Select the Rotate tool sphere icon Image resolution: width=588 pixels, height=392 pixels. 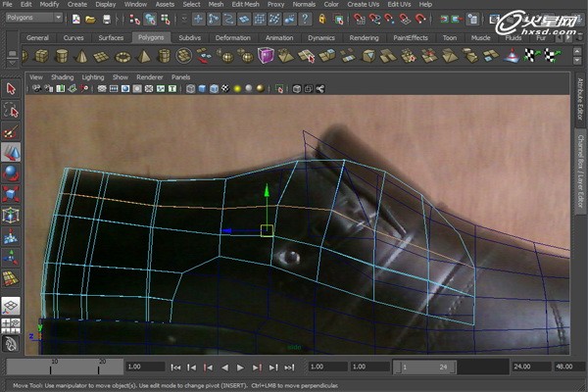[11, 173]
